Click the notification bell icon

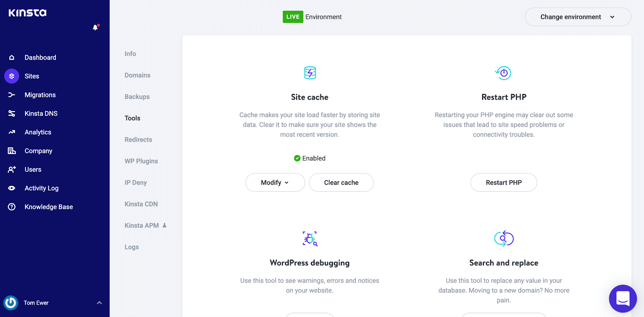[x=95, y=27]
